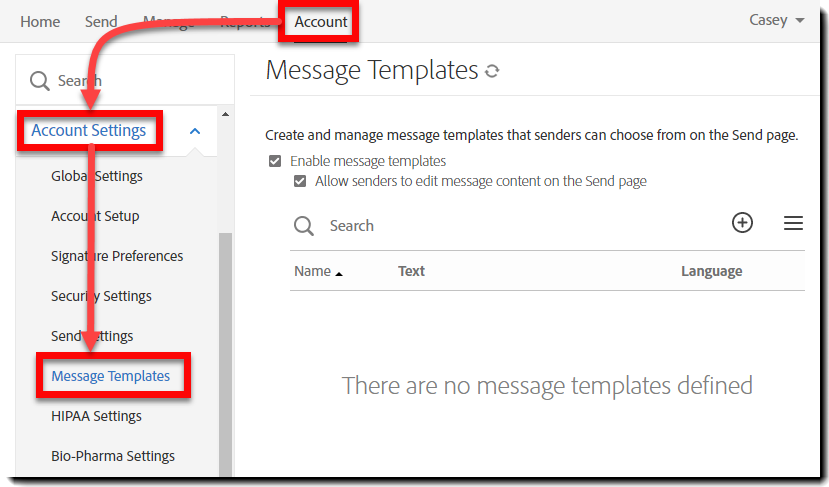Click the templates search magnifier icon
Screen dimensions: 829x487
point(304,226)
